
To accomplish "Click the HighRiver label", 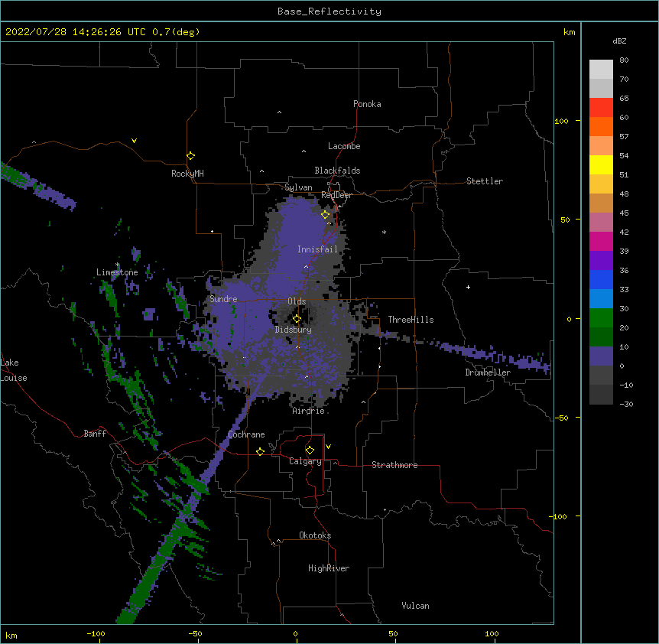I will click(x=329, y=568).
